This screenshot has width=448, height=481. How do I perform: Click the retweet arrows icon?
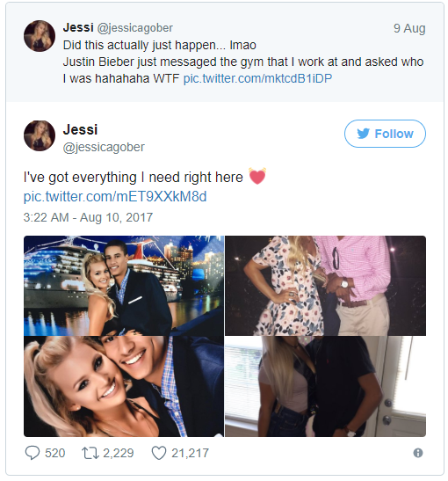(x=90, y=453)
